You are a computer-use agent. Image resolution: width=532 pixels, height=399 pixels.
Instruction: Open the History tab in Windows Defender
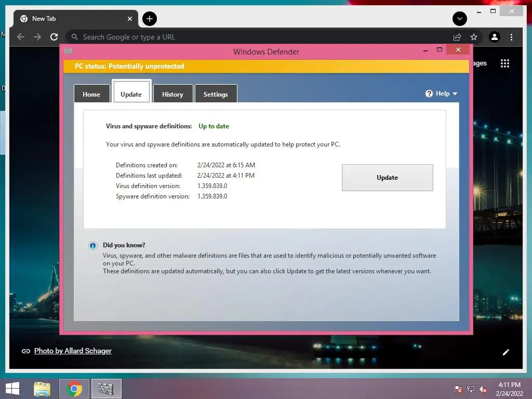pyautogui.click(x=172, y=94)
